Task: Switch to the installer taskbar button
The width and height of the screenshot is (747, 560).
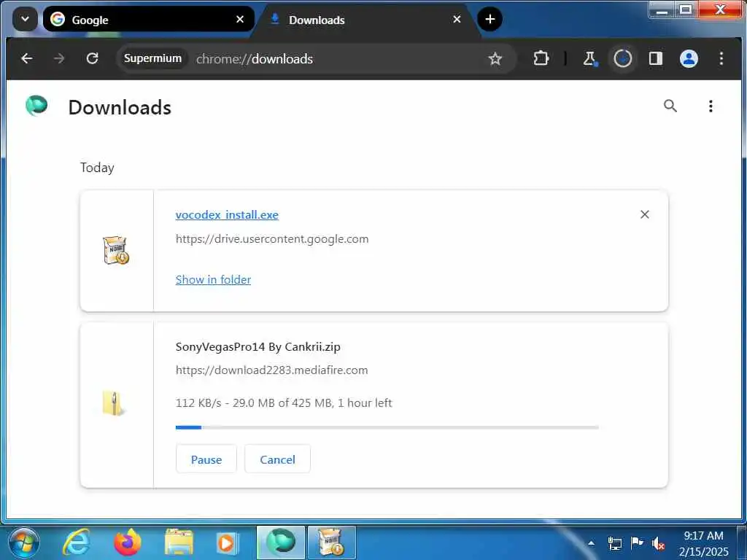Action: tap(332, 542)
